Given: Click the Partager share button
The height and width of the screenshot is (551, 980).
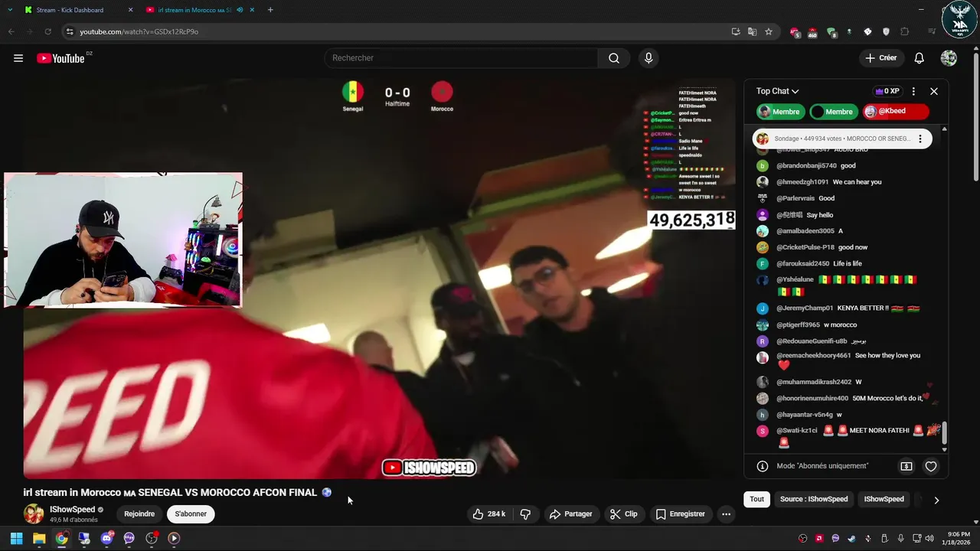Looking at the screenshot, I should (x=571, y=514).
